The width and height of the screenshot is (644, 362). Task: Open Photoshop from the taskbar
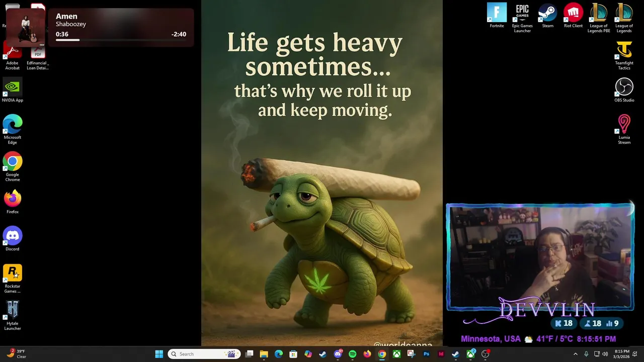pos(426,354)
